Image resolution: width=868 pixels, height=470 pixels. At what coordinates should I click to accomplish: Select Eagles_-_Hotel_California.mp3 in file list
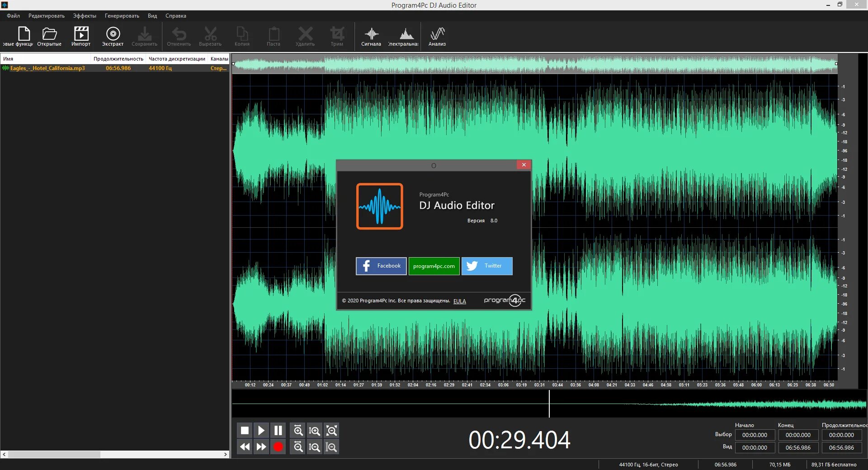click(115, 68)
